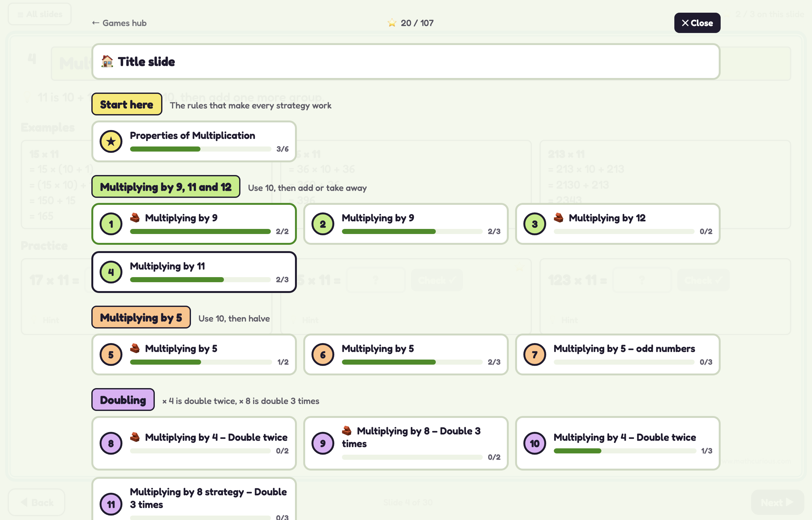Click the orange number 6 badge
Image resolution: width=812 pixels, height=520 pixels.
pos(323,354)
